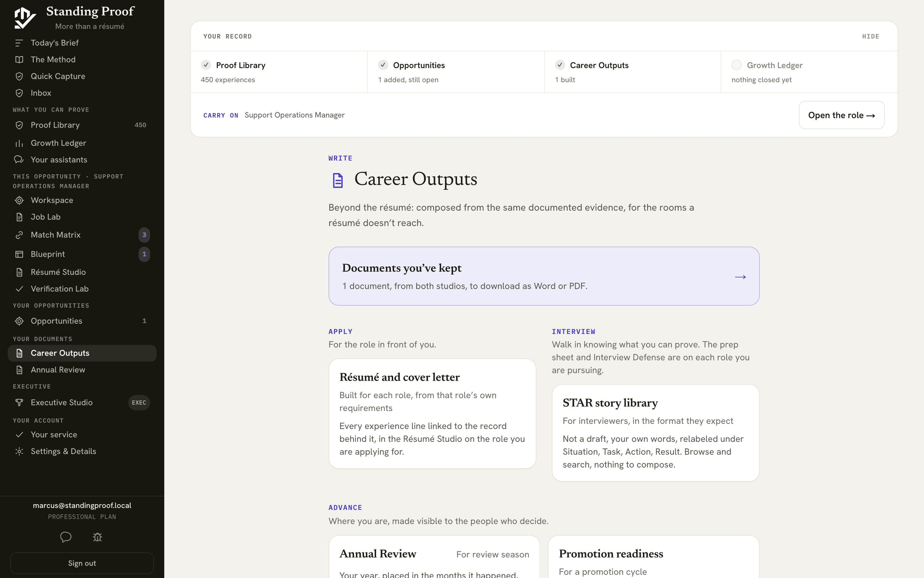Screen dimensions: 924x578
Task: Open Opportunities in the sidebar
Action: coord(82,321)
